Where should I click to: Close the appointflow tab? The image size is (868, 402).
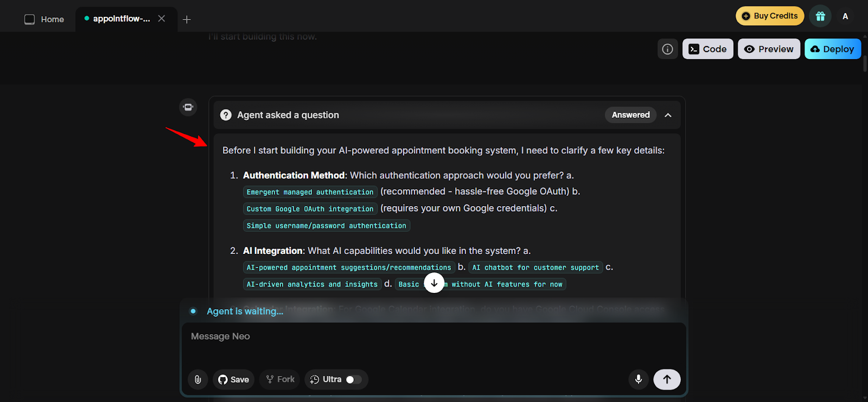click(x=162, y=18)
